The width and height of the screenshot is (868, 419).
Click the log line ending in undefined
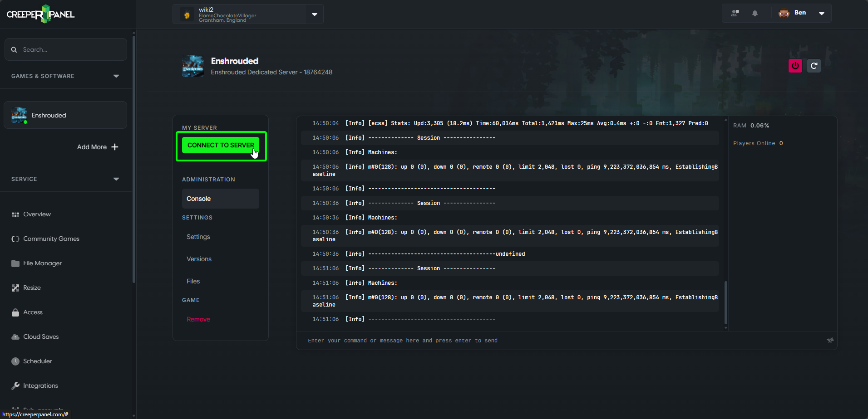click(x=510, y=254)
